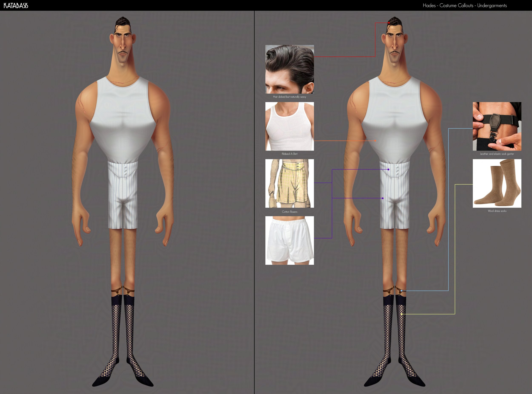
Task: Open the slicked wavy hair reference photo
Action: pyautogui.click(x=289, y=69)
